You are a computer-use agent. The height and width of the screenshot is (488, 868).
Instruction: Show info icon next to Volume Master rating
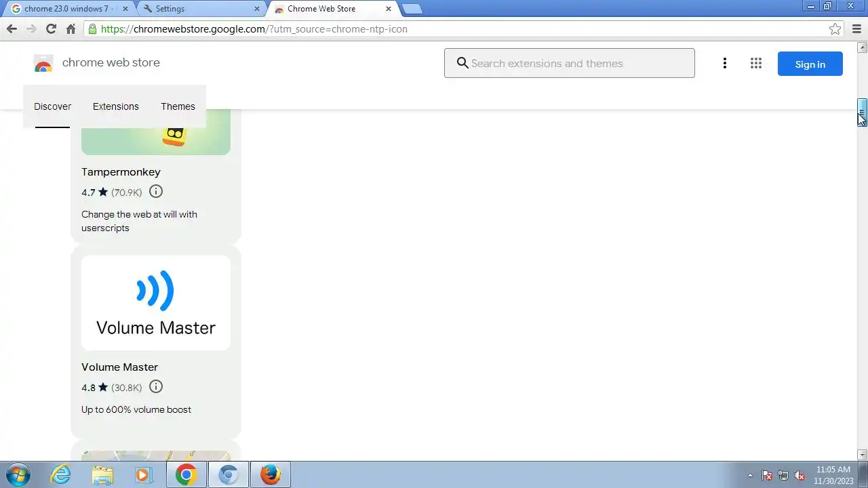(156, 387)
